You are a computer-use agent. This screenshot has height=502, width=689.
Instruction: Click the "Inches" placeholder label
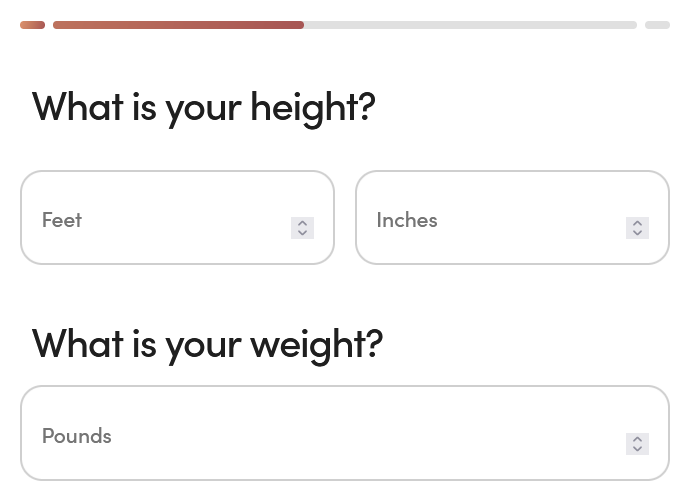point(407,220)
